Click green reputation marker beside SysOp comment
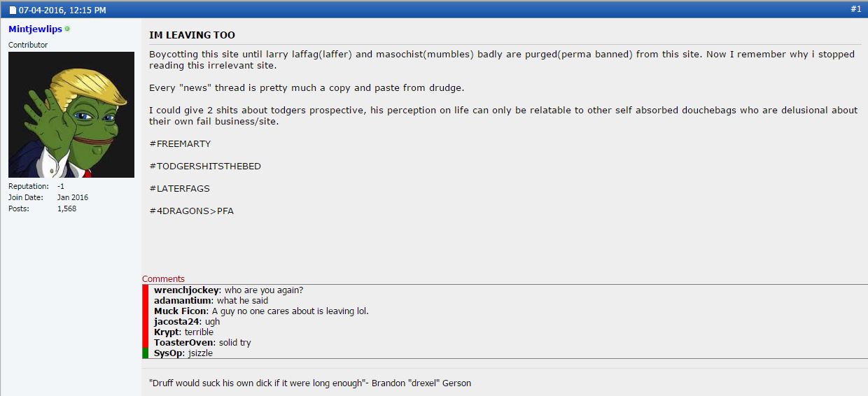 tap(146, 353)
